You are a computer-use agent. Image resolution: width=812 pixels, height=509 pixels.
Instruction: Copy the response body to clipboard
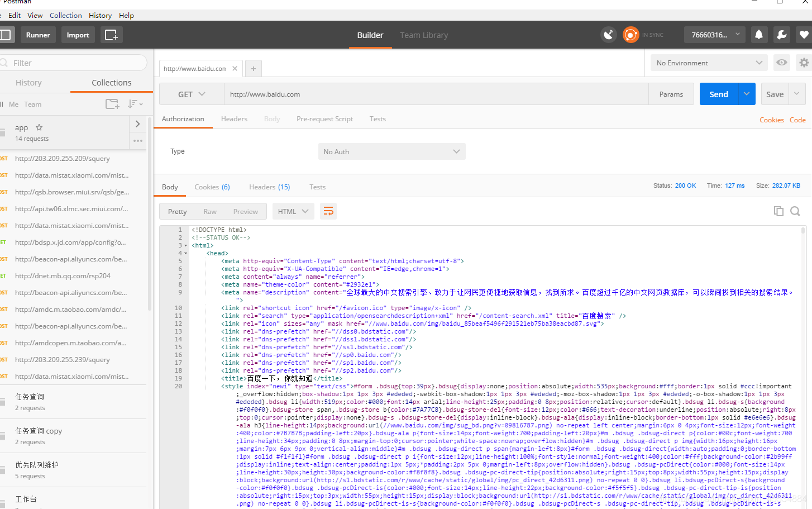coord(778,211)
